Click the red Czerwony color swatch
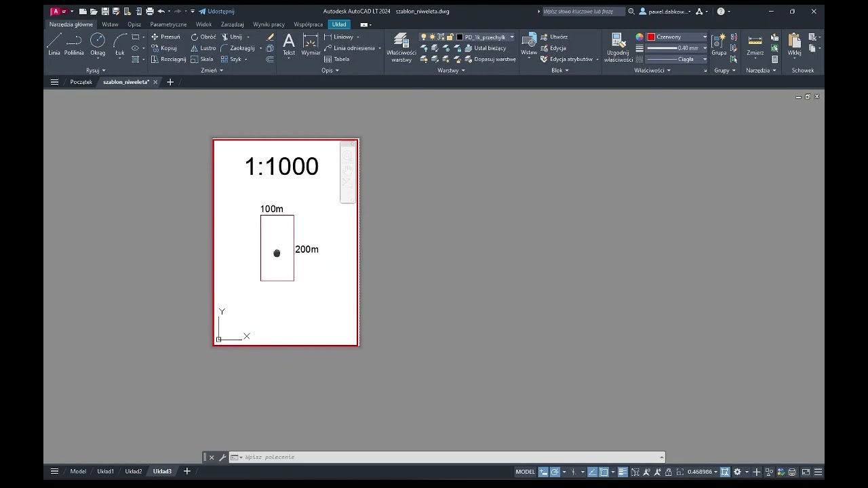 point(651,37)
